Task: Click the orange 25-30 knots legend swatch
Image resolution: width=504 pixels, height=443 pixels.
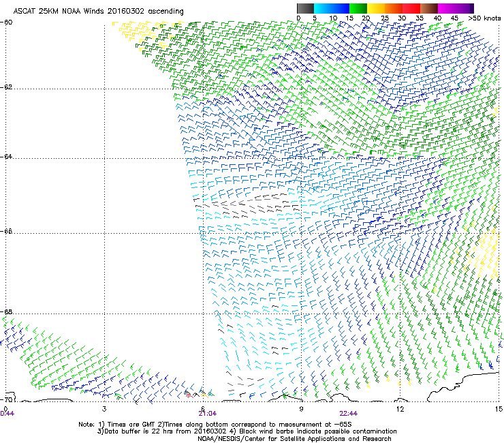Action: click(x=394, y=8)
